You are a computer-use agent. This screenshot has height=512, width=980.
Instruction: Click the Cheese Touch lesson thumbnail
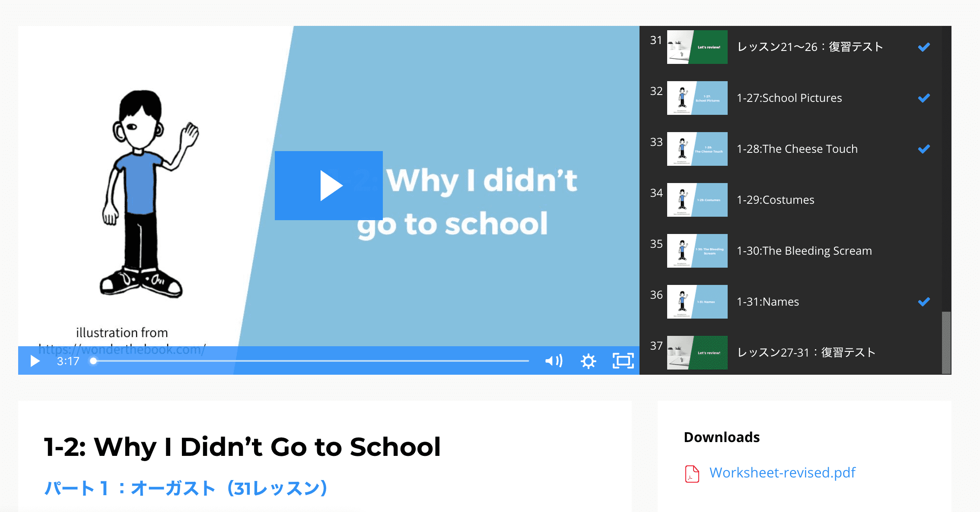697,149
